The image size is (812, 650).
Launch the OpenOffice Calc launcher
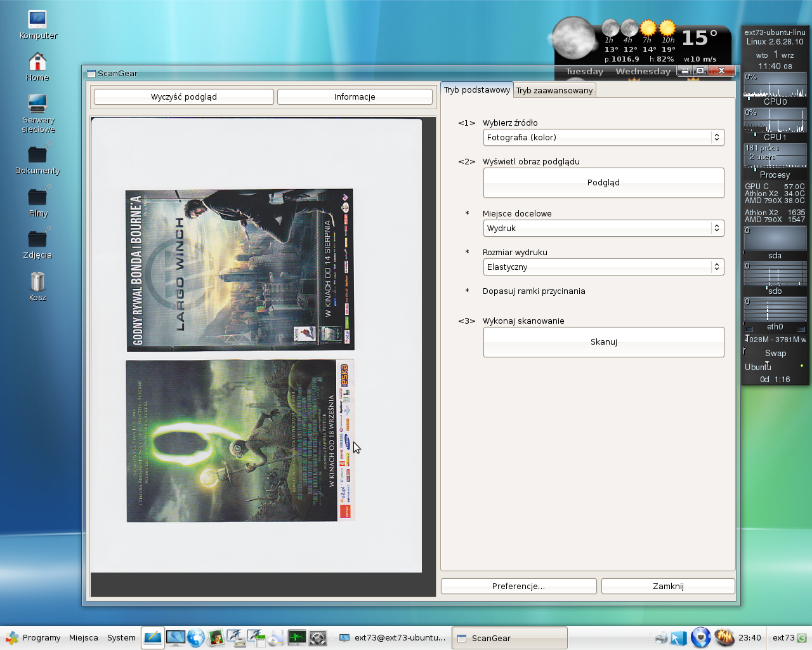pos(256,638)
